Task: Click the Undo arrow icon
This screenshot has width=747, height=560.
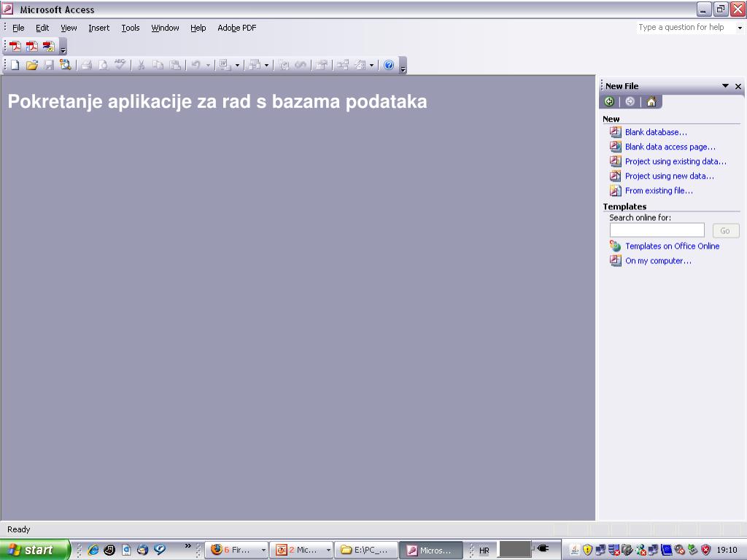Action: point(196,65)
